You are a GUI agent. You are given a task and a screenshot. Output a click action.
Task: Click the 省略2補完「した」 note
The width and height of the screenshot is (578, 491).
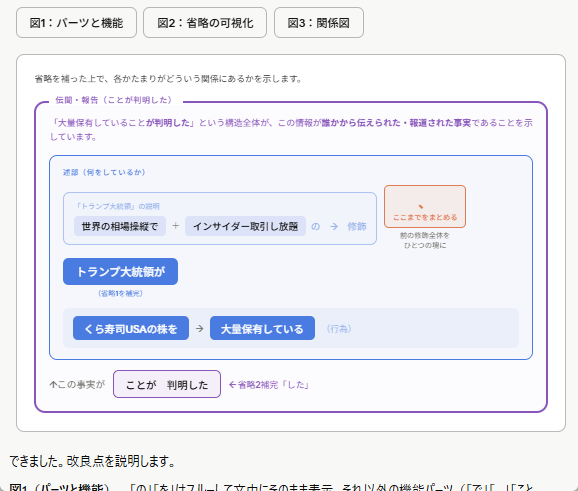point(269,385)
